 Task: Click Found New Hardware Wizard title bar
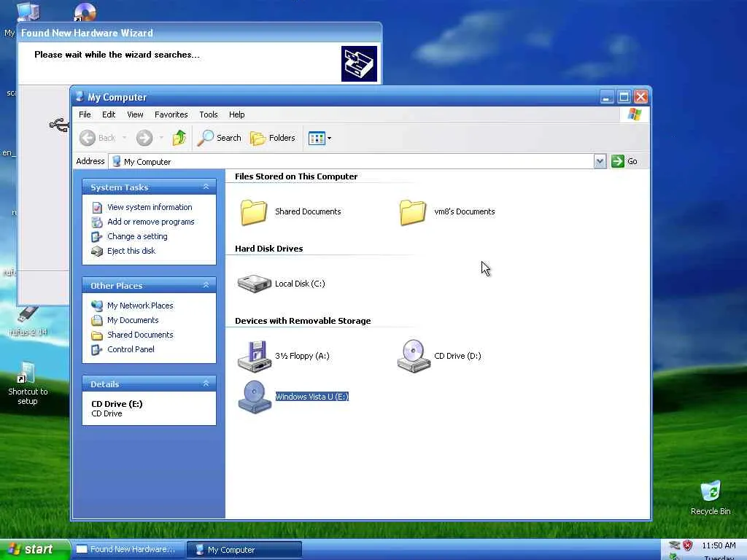point(200,33)
